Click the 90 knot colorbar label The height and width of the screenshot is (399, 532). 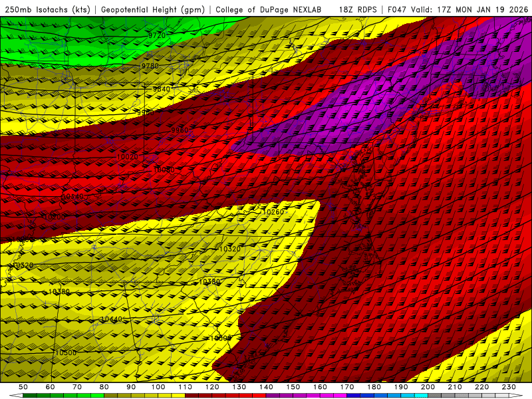click(x=131, y=387)
